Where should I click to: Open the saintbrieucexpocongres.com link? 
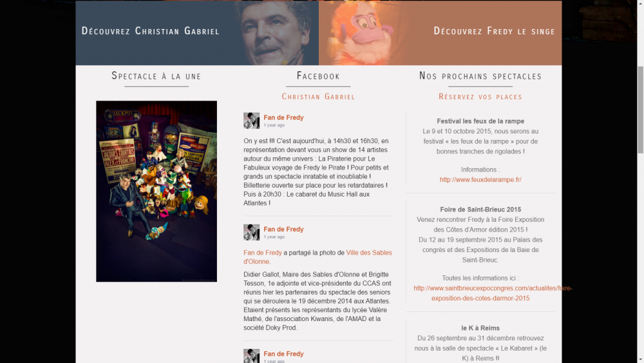[493, 293]
